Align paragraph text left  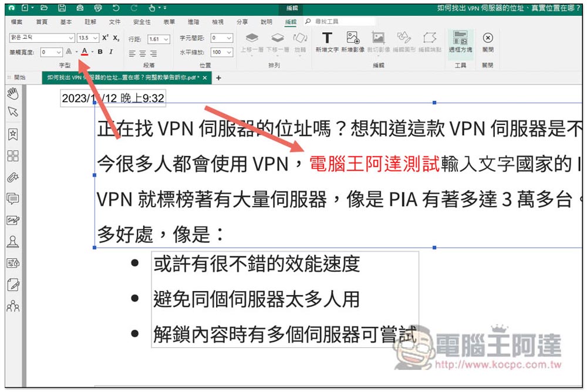131,53
